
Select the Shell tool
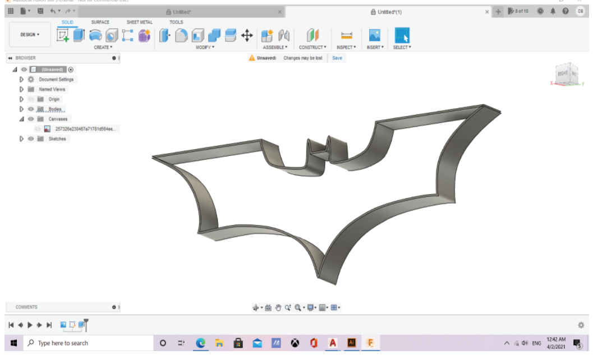(197, 35)
